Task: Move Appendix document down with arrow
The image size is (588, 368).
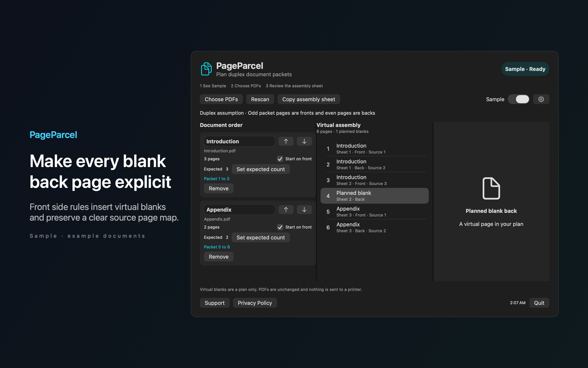Action: coord(304,210)
